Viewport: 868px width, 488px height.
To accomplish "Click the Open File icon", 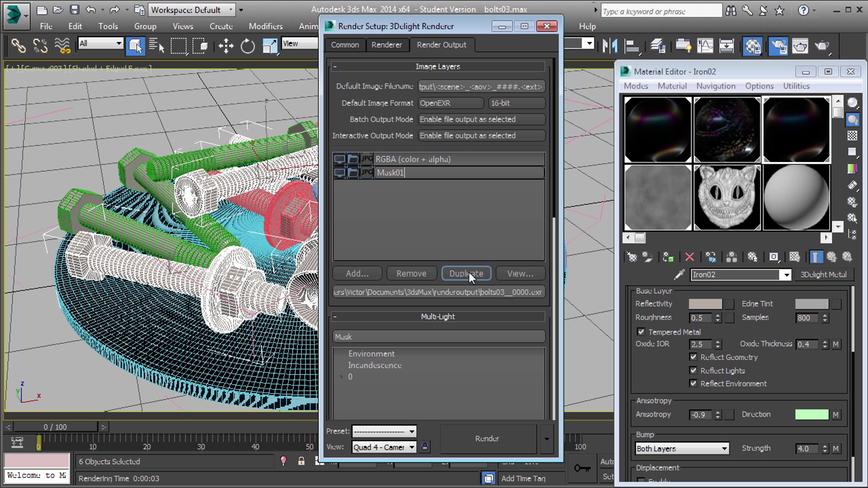I will click(58, 10).
